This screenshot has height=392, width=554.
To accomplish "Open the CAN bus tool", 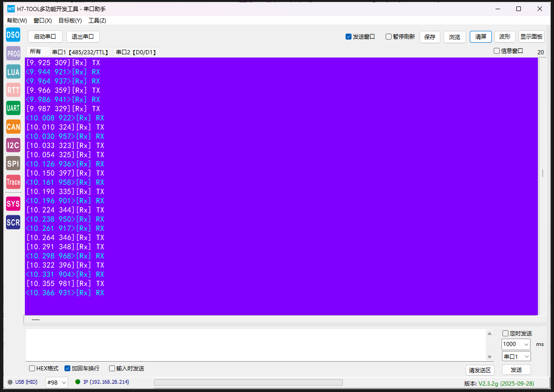I will 13,127.
